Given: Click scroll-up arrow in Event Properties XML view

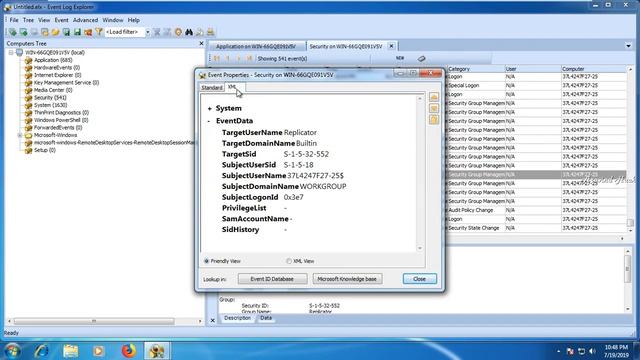Looking at the screenshot, I should (420, 98).
